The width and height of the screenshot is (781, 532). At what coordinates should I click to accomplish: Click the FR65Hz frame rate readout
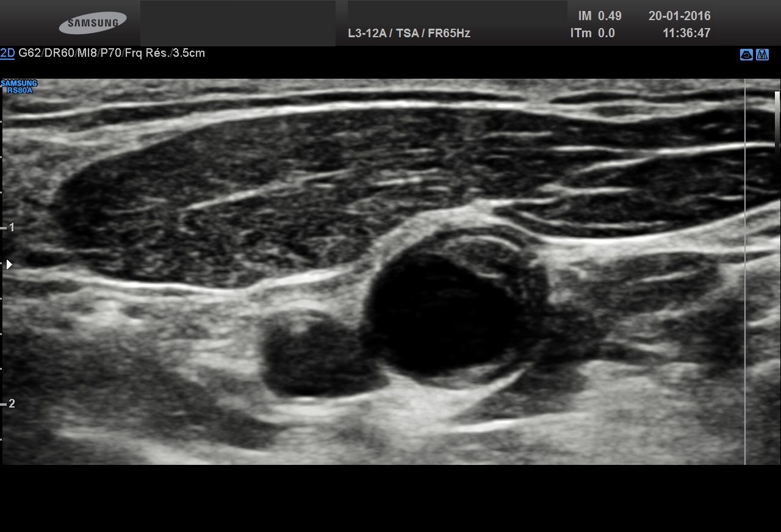pos(448,33)
